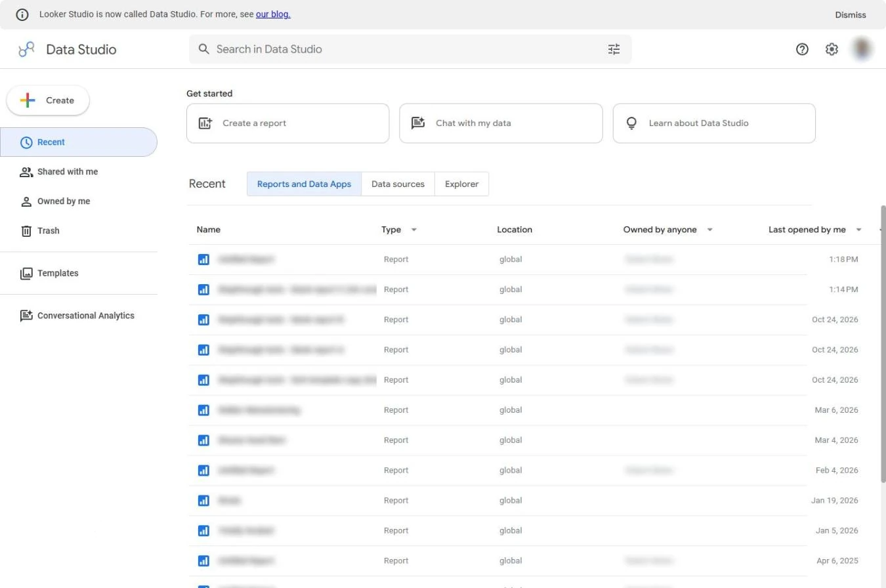Click the "Jan 19, 2026" date cell
The height and width of the screenshot is (588, 886).
pyautogui.click(x=835, y=501)
